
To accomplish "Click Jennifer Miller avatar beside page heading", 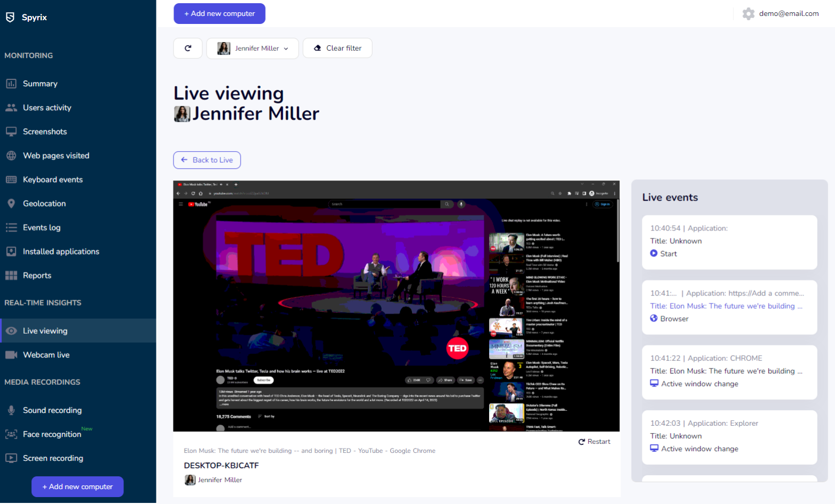I will tap(182, 114).
